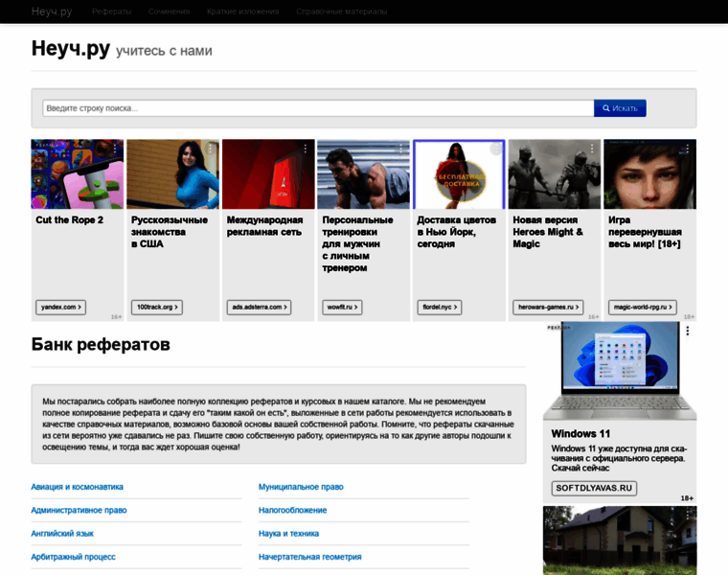Click the Cut the Rope 2 ad title
This screenshot has width=728, height=575.
click(x=70, y=220)
